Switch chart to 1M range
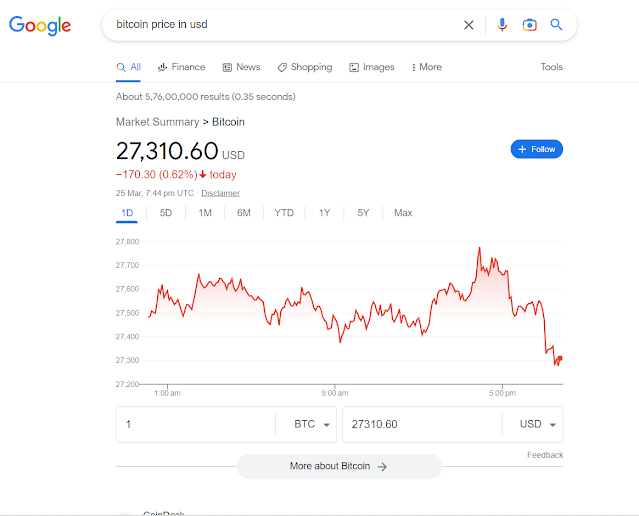 click(205, 213)
